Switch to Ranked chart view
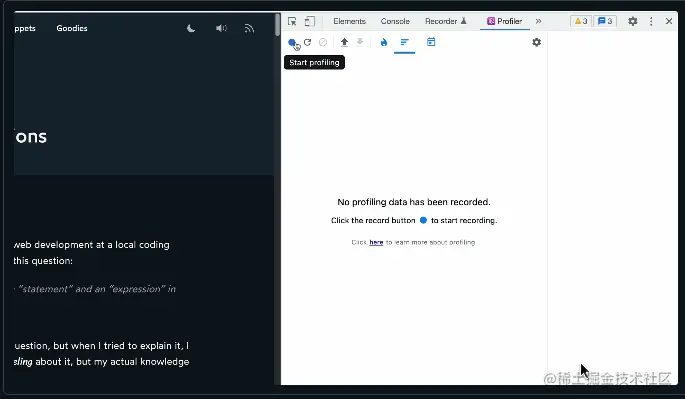This screenshot has width=685, height=399. pos(405,42)
